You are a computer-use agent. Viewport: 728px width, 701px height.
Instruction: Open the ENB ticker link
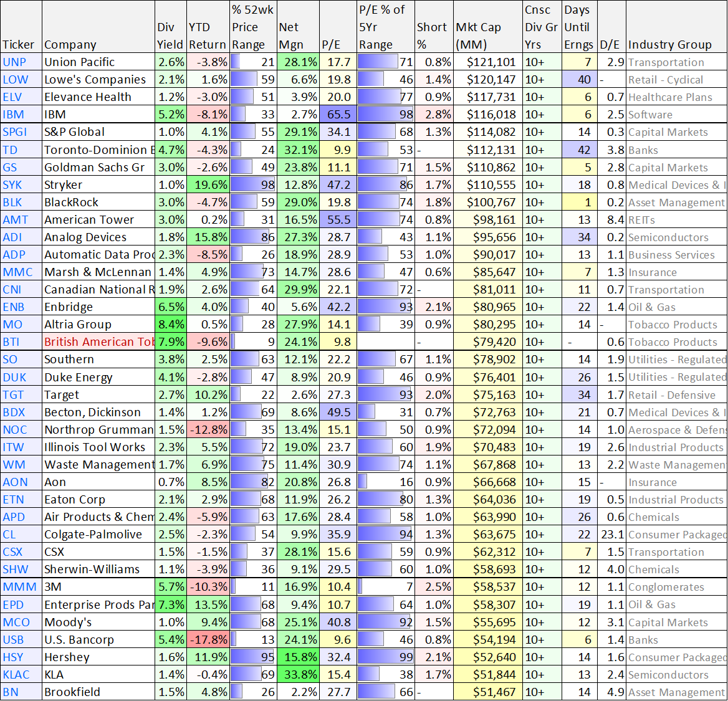(x=14, y=307)
